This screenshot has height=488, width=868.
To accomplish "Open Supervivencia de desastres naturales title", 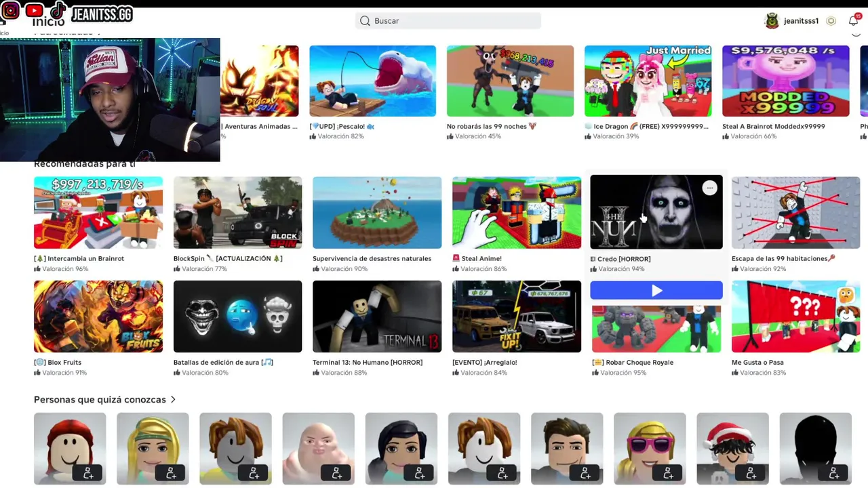I will (x=372, y=259).
